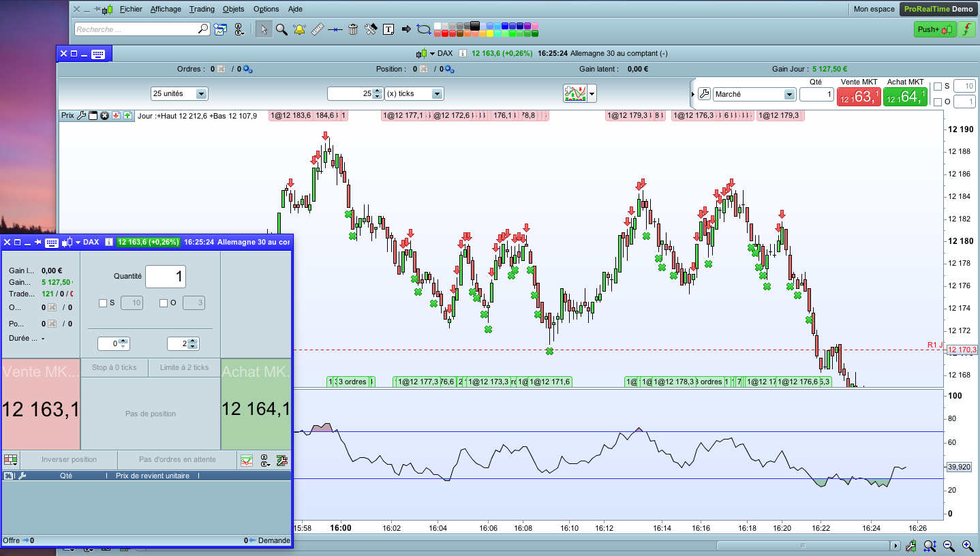Tick the O checkbox in order panel
Image resolution: width=980 pixels, height=556 pixels.
tap(164, 303)
